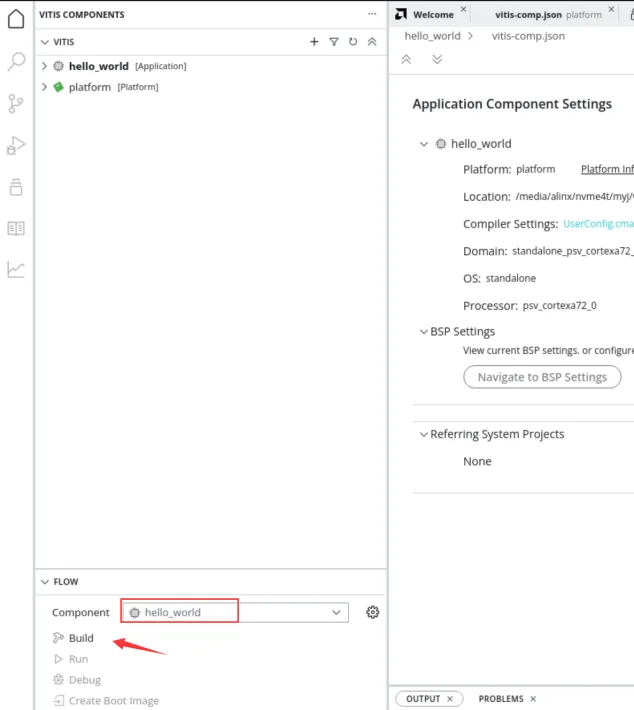Collapse the Referring System Projects section

point(423,435)
